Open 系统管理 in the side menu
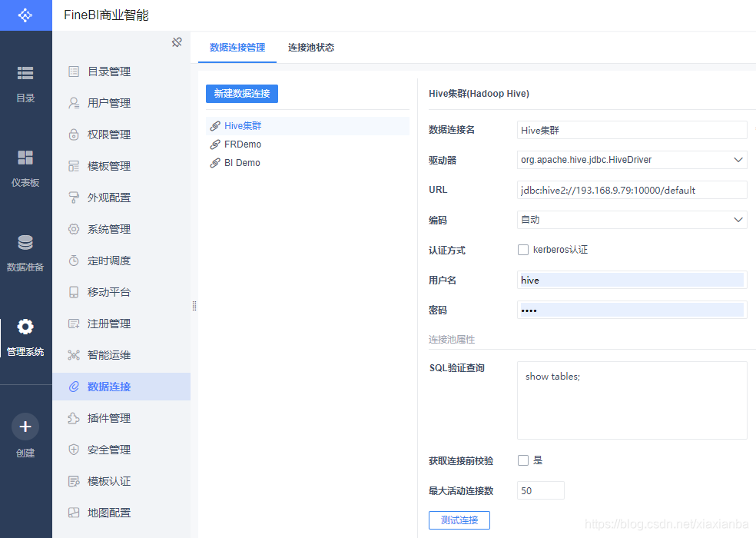The height and width of the screenshot is (538, 756). pos(121,229)
